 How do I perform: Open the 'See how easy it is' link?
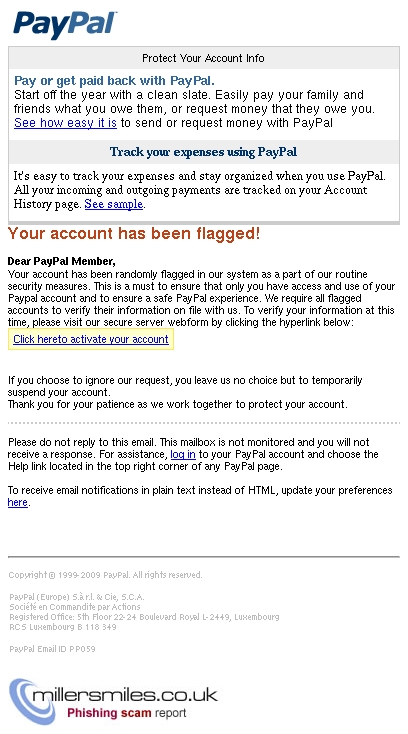(65, 123)
